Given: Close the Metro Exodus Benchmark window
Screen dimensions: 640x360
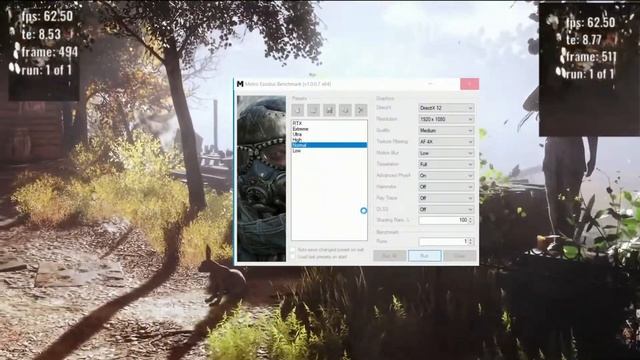Looking at the screenshot, I should pyautogui.click(x=469, y=84).
